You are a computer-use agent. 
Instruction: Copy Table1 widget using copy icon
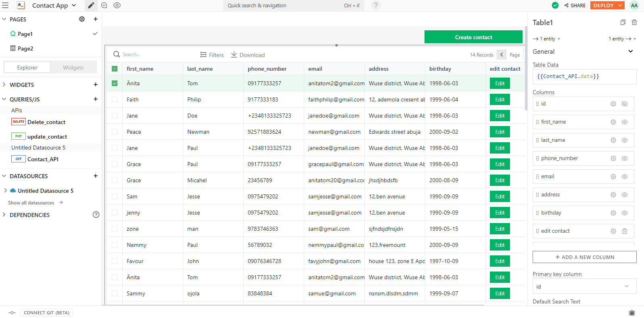tap(623, 22)
